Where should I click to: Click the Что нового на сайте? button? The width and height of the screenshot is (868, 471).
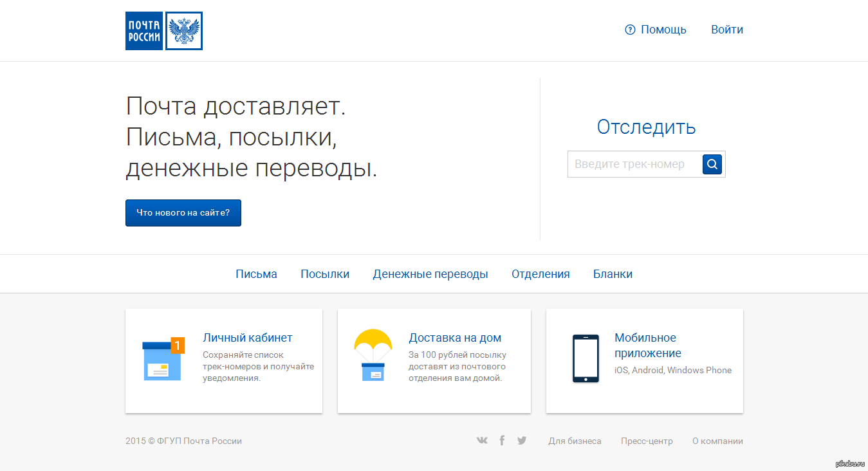pyautogui.click(x=183, y=213)
